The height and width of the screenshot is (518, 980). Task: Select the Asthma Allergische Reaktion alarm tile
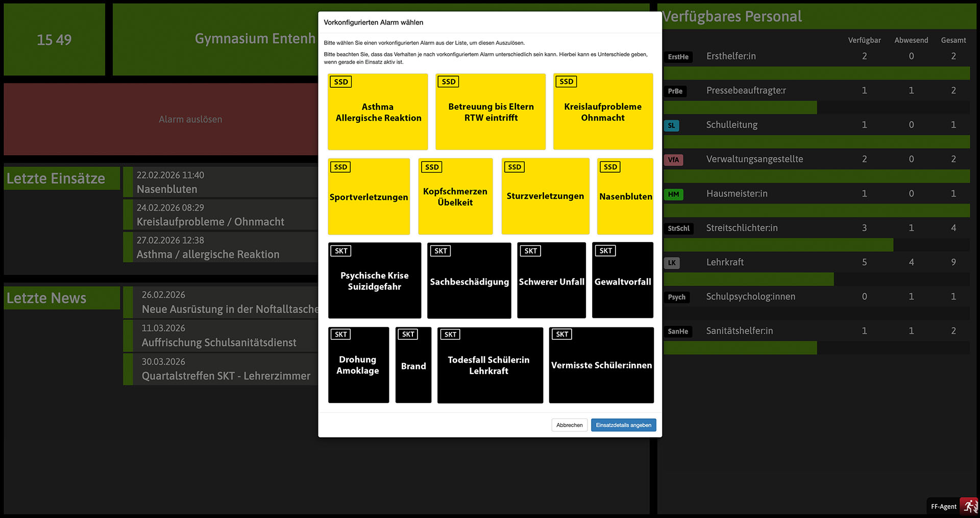378,112
